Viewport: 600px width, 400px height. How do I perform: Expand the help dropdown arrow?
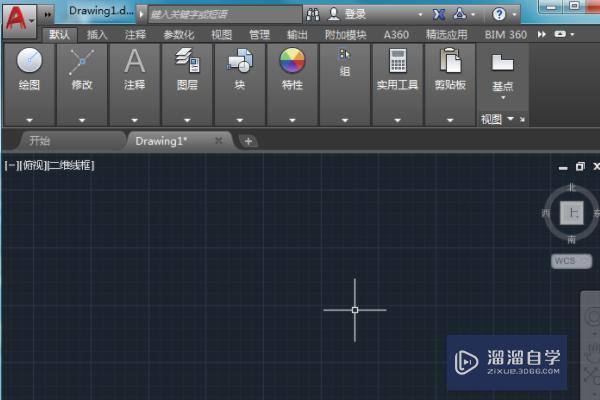click(x=514, y=15)
